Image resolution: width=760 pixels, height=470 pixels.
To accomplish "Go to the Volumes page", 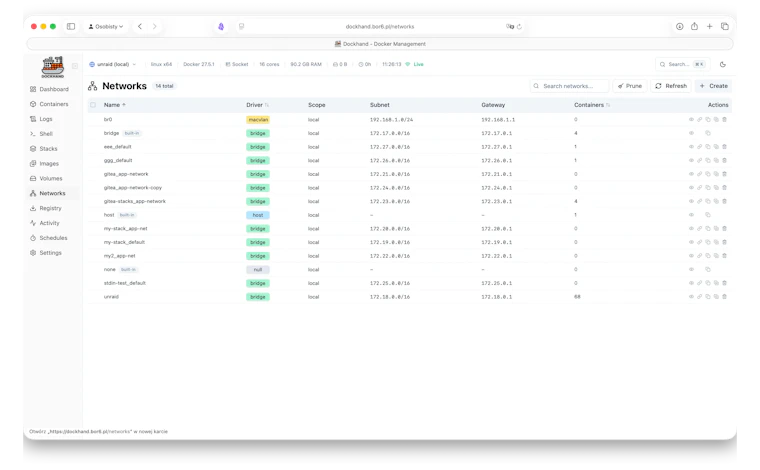I will click(49, 178).
